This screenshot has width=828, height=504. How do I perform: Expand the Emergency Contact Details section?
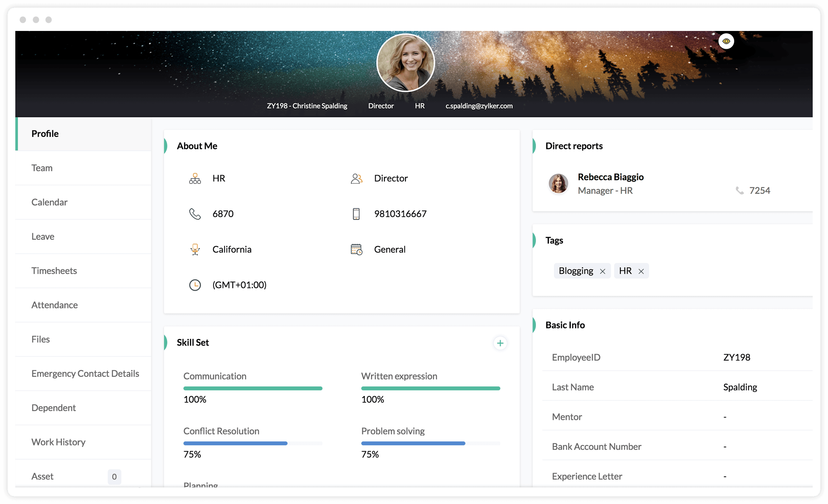pos(85,373)
